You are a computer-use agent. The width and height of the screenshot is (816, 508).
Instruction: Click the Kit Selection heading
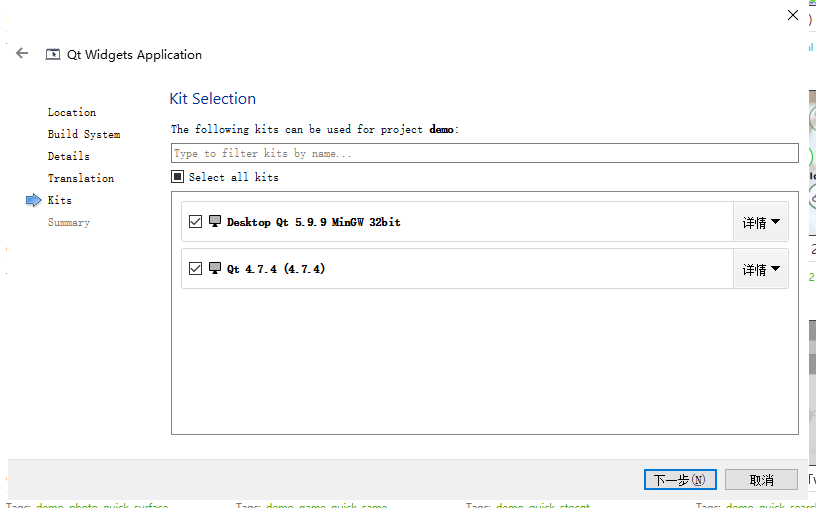pos(212,98)
